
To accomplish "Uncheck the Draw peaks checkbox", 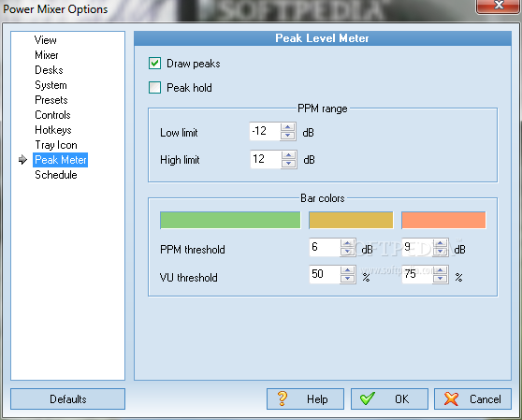I will pyautogui.click(x=154, y=64).
